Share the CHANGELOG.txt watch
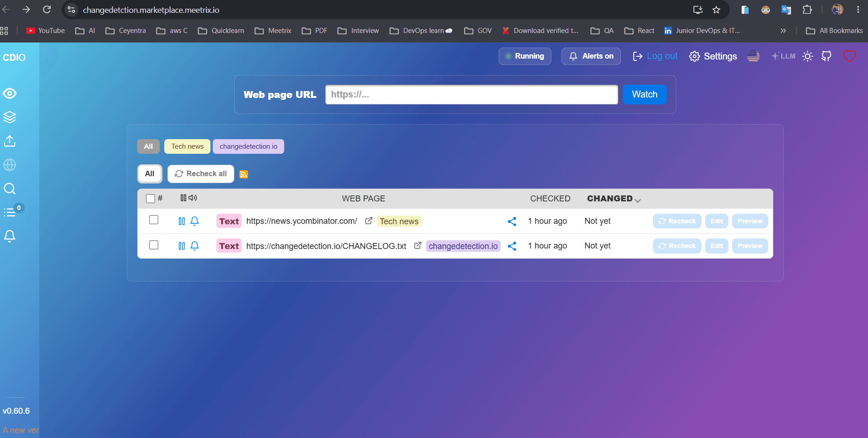868x438 pixels. [x=512, y=246]
